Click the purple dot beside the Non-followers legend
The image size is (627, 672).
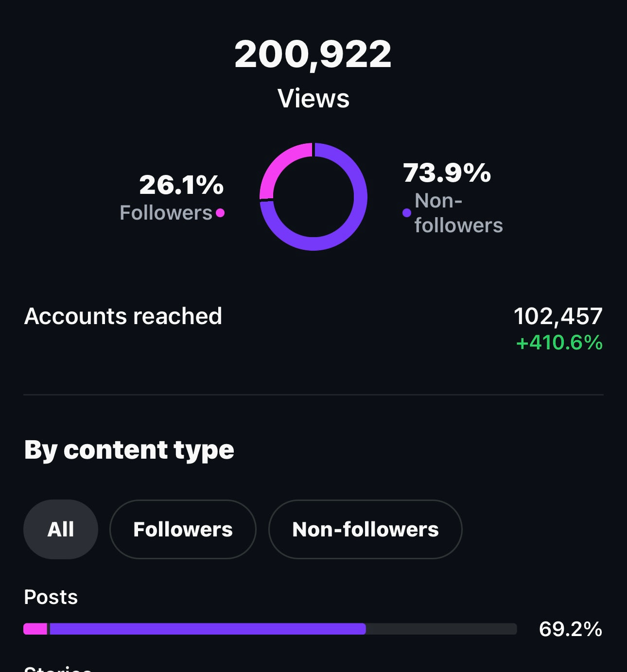point(407,213)
